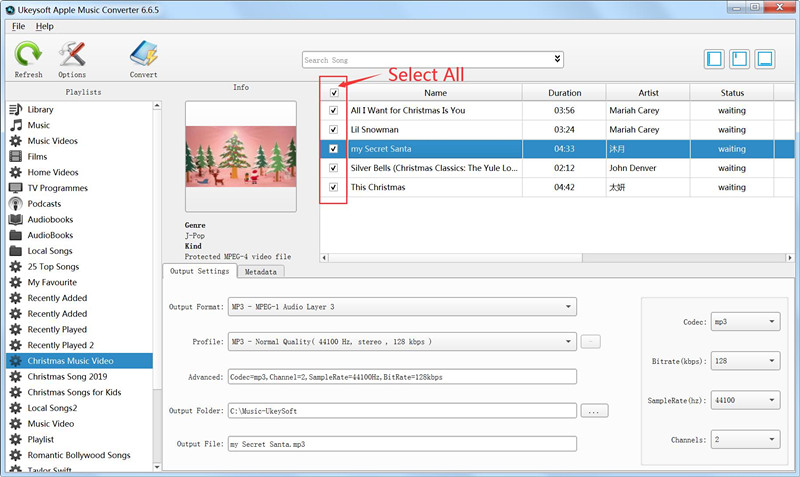This screenshot has width=800, height=477.
Task: Click the Output File name field
Action: 402,444
